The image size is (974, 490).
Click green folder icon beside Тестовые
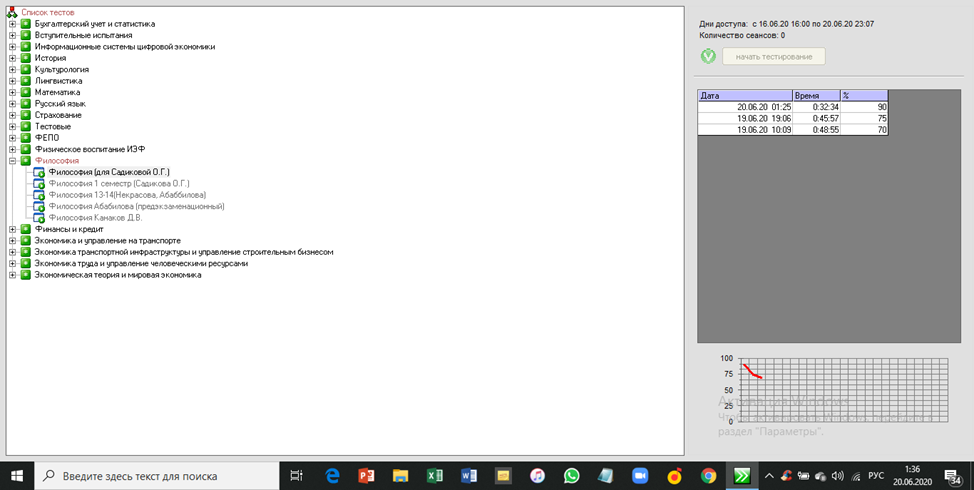25,127
